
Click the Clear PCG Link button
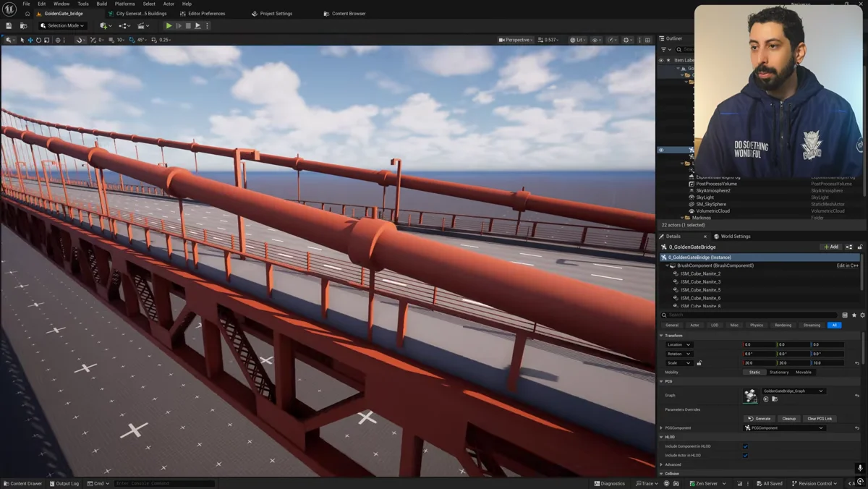click(x=820, y=419)
